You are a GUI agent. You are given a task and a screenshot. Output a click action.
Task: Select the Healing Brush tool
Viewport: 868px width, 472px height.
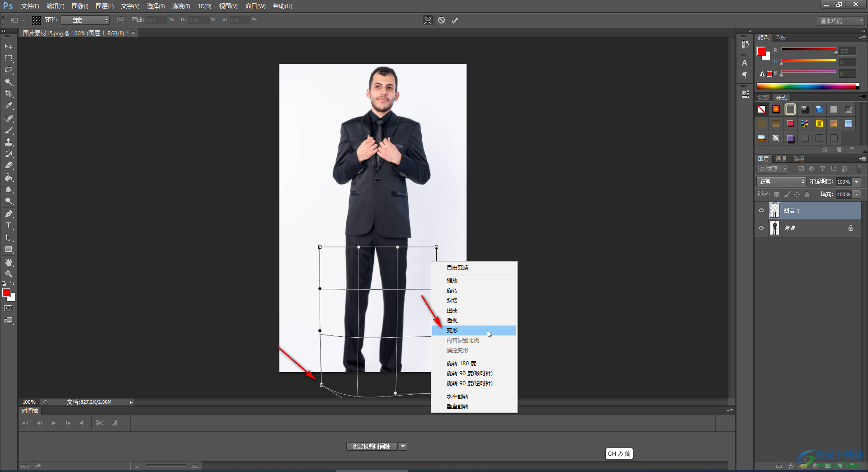(9, 118)
